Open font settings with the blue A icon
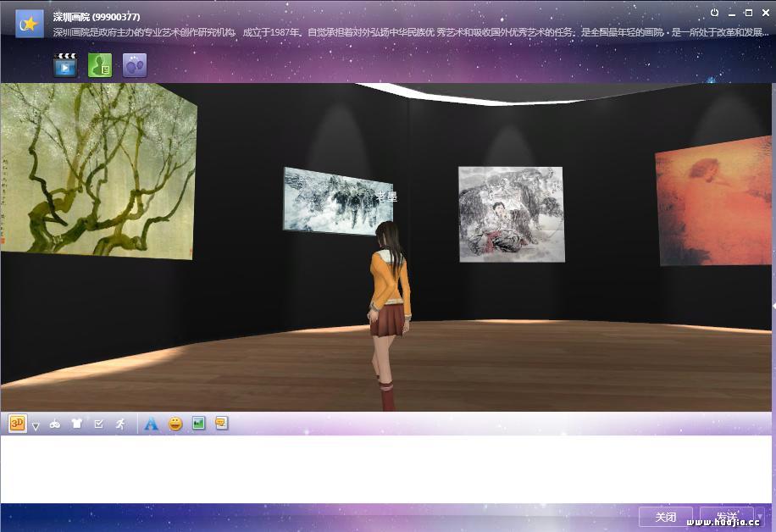 pyautogui.click(x=151, y=424)
